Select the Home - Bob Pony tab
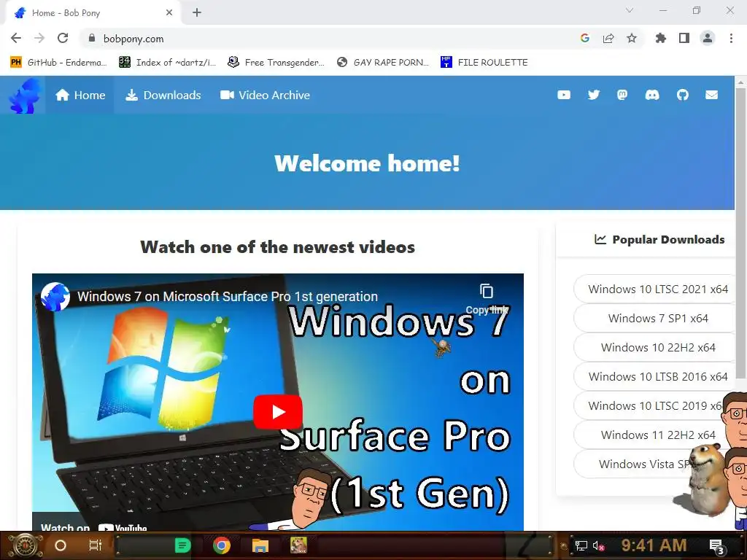This screenshot has width=747, height=560. pyautogui.click(x=93, y=13)
